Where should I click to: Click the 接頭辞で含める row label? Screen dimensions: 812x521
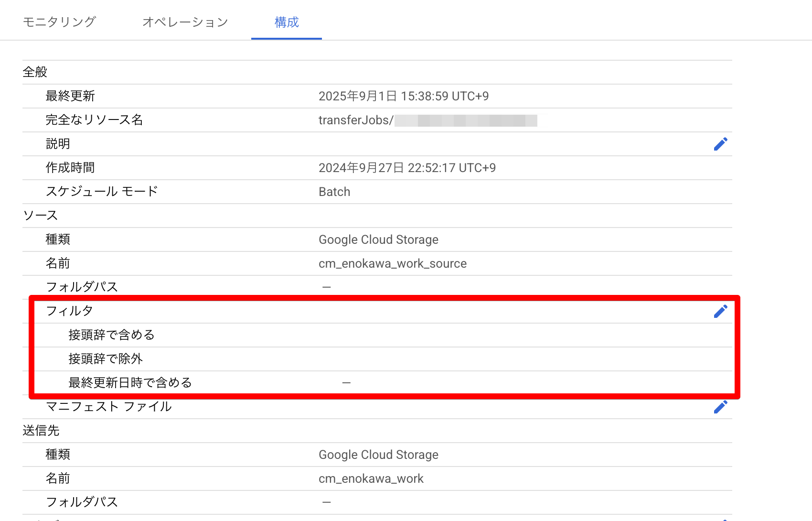(112, 335)
